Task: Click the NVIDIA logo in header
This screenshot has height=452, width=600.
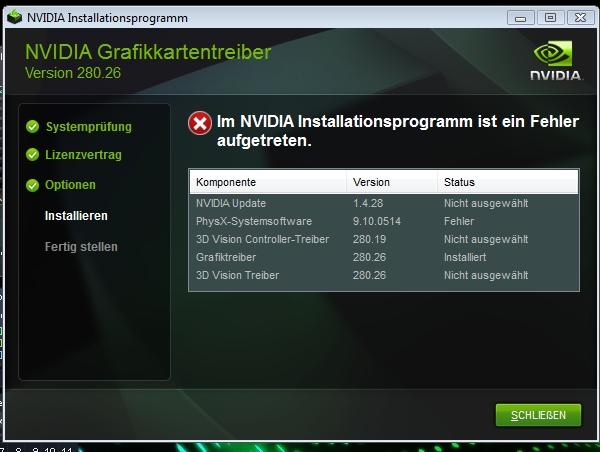Action: tap(556, 61)
